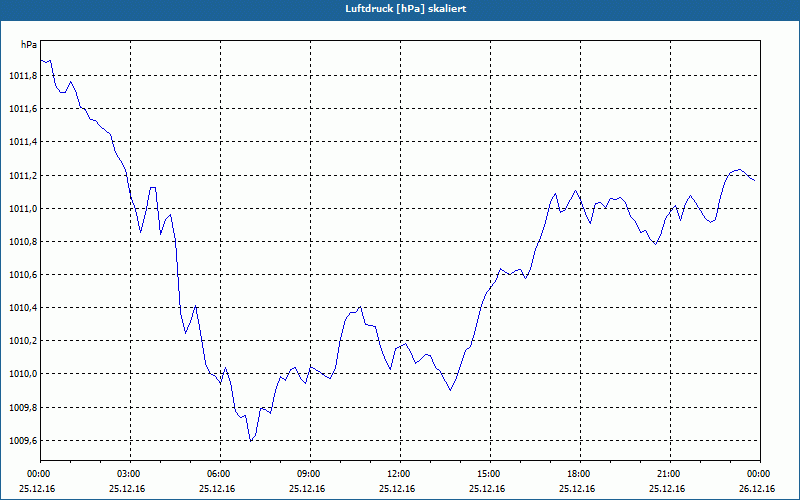Viewport: 800px width, 500px height.
Task: Click the chart title "Luftdruck [hPa] skaliert"
Action: (406, 9)
